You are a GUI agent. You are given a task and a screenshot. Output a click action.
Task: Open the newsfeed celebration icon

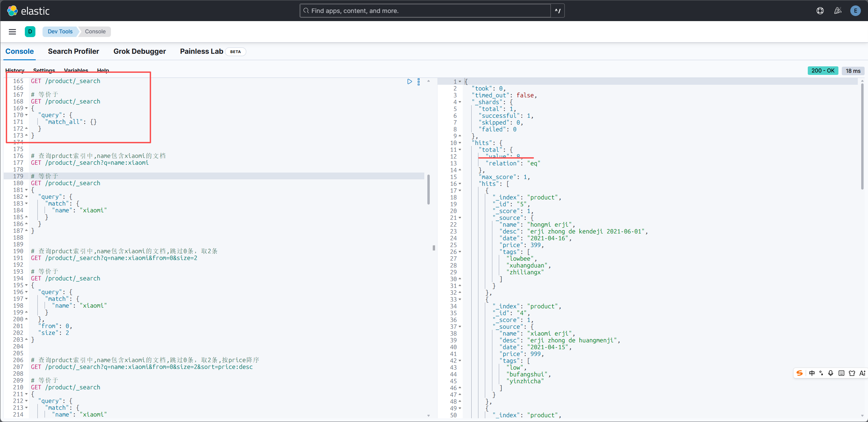click(x=838, y=11)
